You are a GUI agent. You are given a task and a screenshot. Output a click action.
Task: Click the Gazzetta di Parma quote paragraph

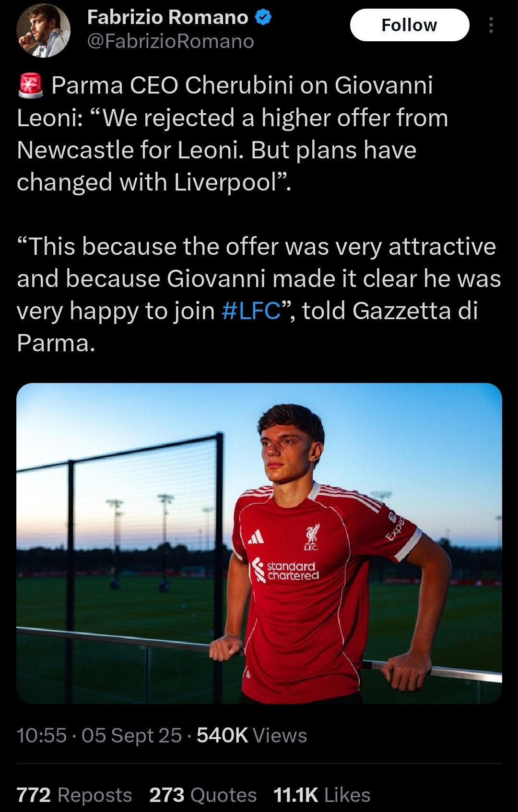[259, 295]
